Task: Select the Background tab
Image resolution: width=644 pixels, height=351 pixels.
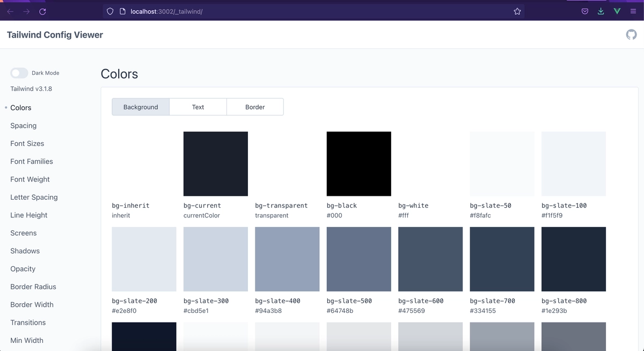Action: (x=140, y=107)
